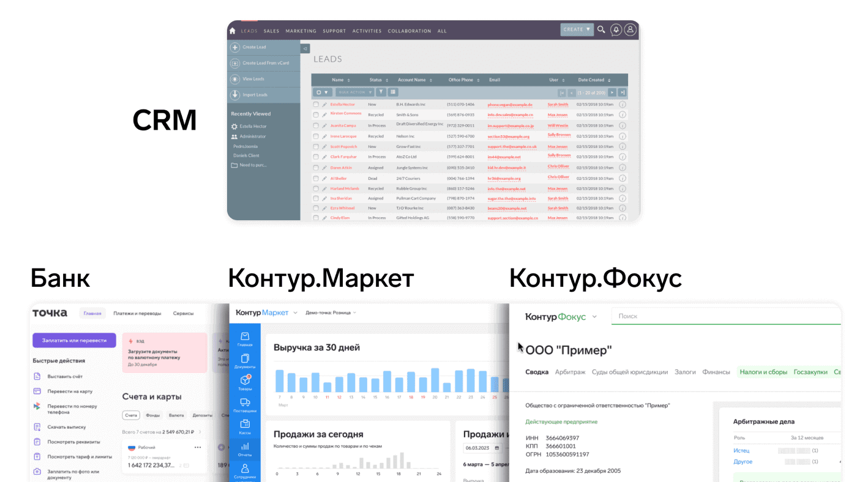Open Документы in Контур.Маркет sidebar
This screenshot has width=868, height=482.
pyautogui.click(x=245, y=361)
